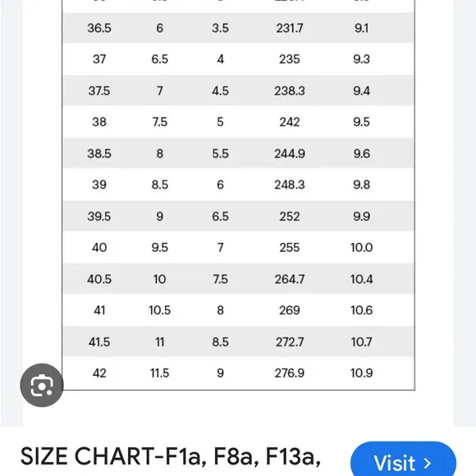Click the 272.7 length value
This screenshot has height=476, width=476.
tap(290, 342)
